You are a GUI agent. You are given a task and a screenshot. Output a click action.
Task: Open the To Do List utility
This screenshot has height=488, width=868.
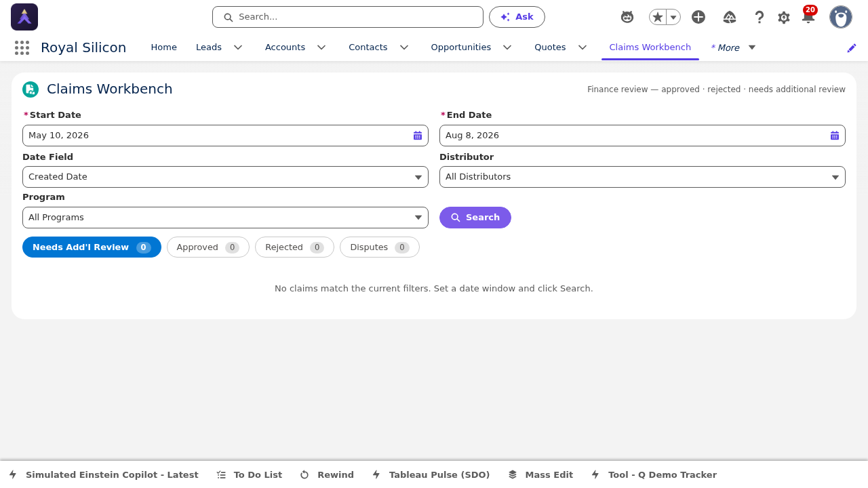(249, 475)
